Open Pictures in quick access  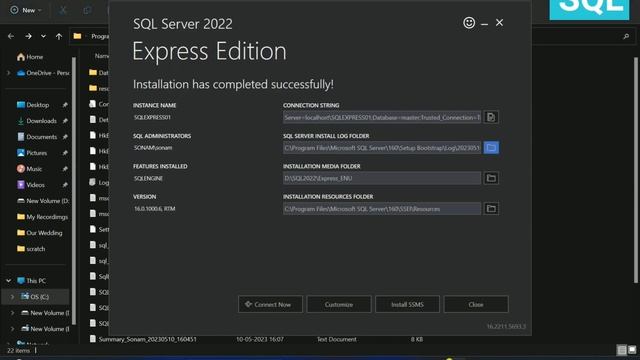(x=32, y=153)
